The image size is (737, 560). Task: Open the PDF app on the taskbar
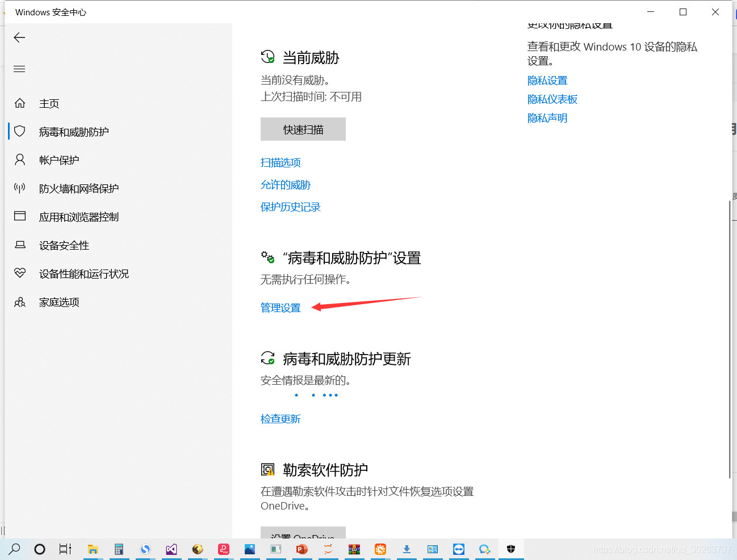point(224,549)
